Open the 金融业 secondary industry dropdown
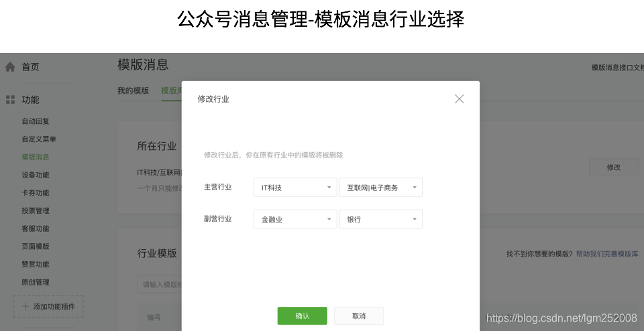Screen dimensions: 644x331 [295, 219]
